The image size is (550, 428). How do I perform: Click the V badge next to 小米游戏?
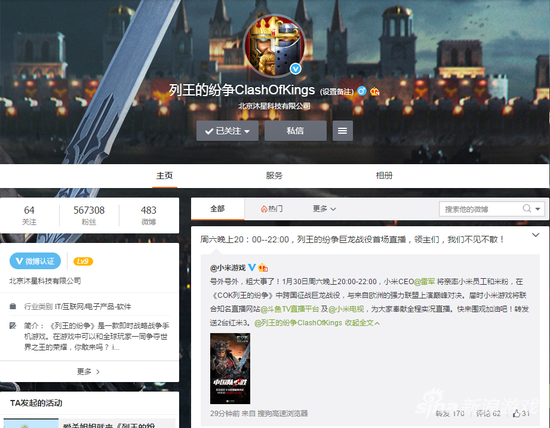[x=252, y=268]
